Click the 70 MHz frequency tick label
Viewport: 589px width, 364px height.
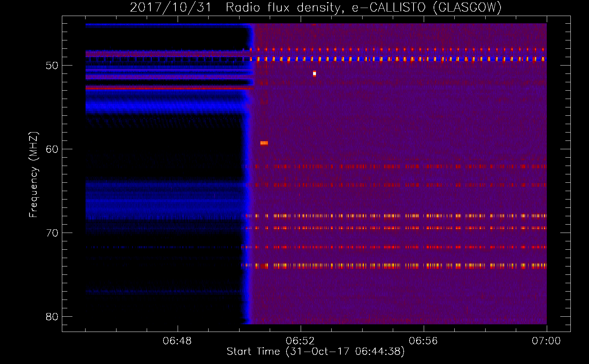pos(52,233)
